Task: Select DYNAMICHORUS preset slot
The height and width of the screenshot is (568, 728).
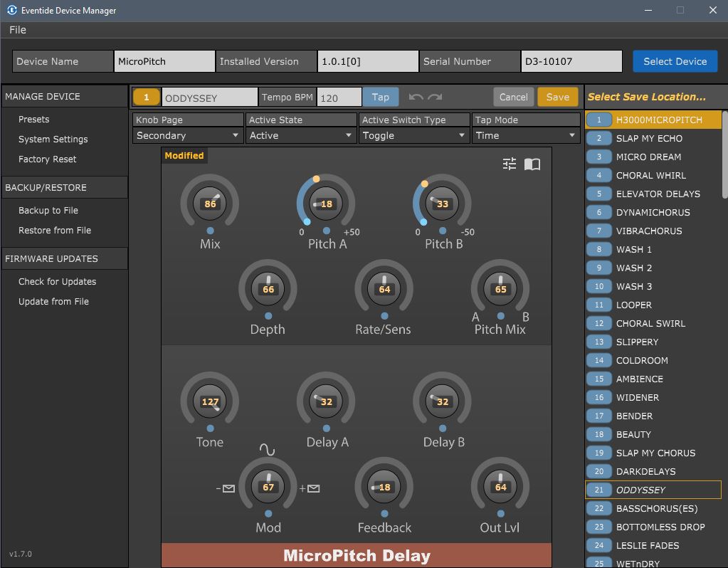Action: pyautogui.click(x=654, y=212)
